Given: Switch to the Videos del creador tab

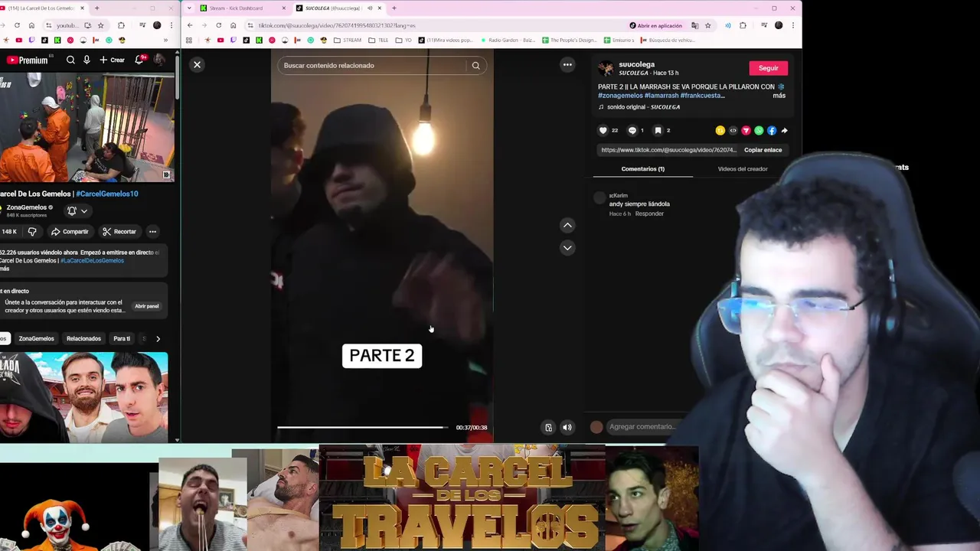Looking at the screenshot, I should click(x=742, y=169).
